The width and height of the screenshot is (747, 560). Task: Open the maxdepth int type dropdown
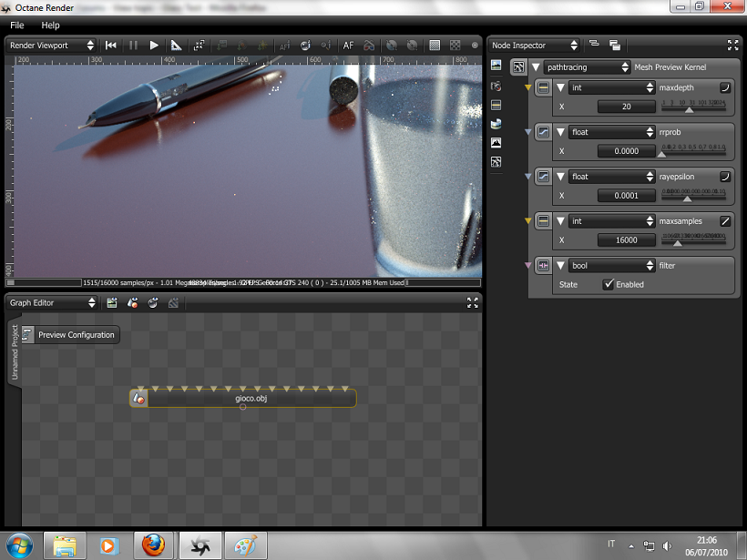[x=611, y=87]
